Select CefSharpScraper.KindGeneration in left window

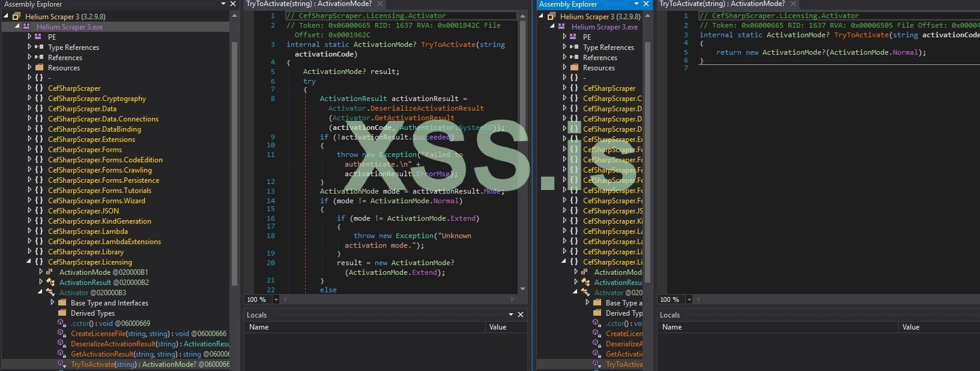pos(100,221)
